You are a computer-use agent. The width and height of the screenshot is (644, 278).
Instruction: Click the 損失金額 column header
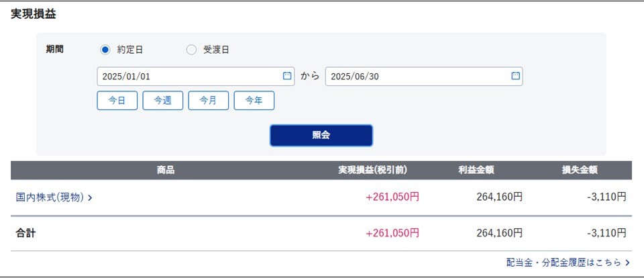pyautogui.click(x=580, y=171)
